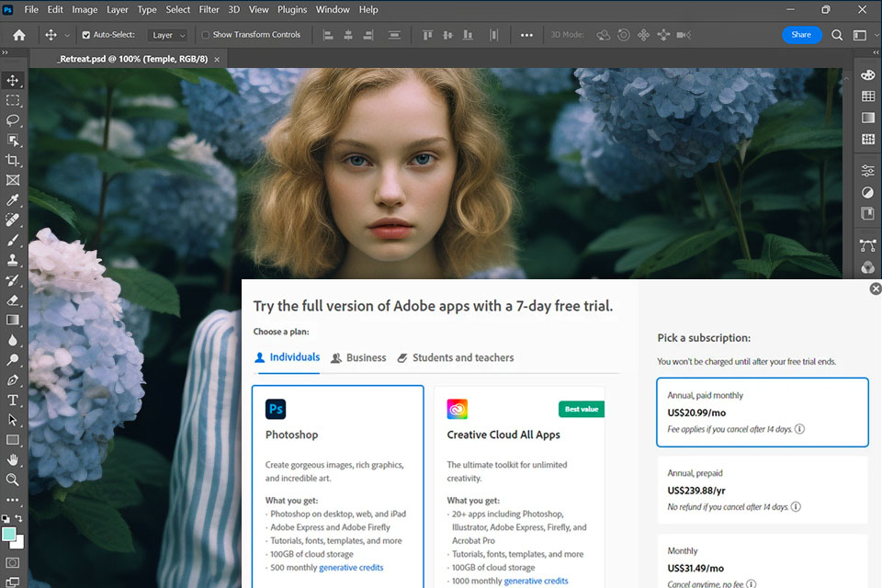Switch to the Business plan tab
Image resolution: width=882 pixels, height=588 pixels.
[359, 358]
